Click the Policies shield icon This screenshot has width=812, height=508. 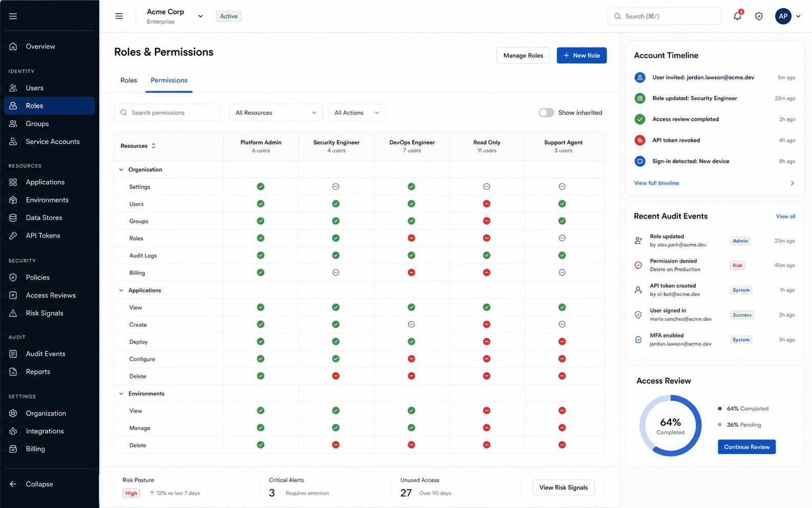pos(13,278)
